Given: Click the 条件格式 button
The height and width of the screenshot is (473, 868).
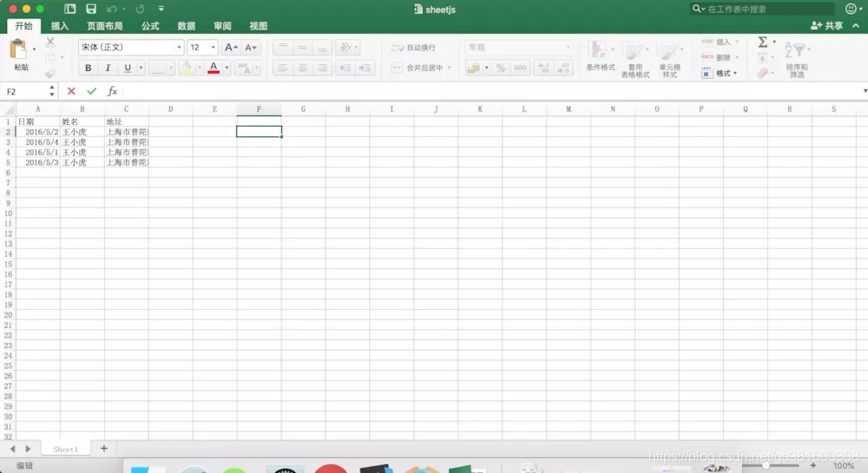Looking at the screenshot, I should click(600, 56).
